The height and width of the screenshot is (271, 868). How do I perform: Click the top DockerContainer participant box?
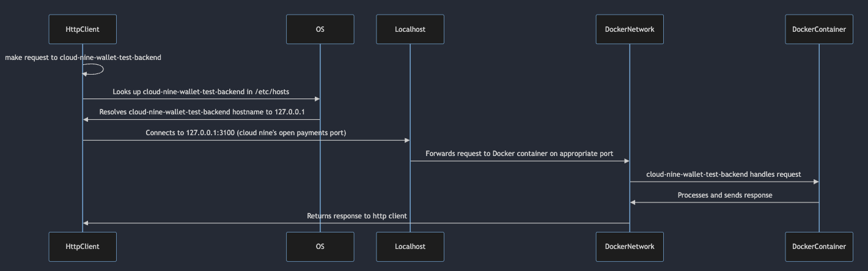point(818,29)
